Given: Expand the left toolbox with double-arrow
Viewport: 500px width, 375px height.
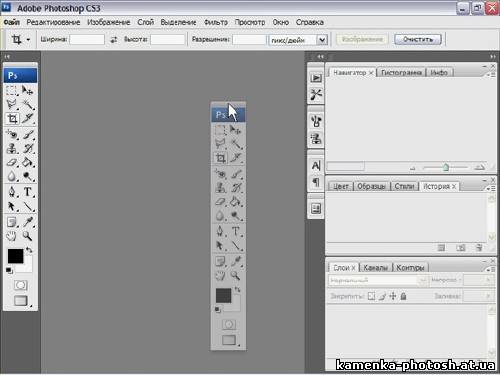Looking at the screenshot, I should [x=7, y=57].
